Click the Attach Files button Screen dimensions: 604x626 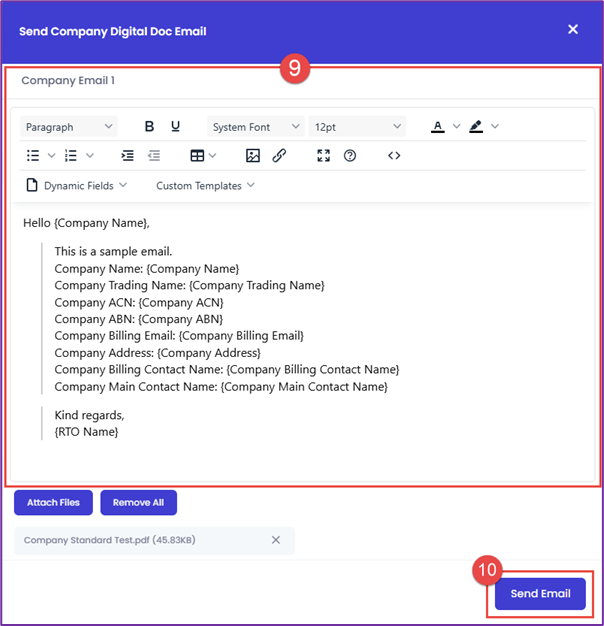click(54, 502)
